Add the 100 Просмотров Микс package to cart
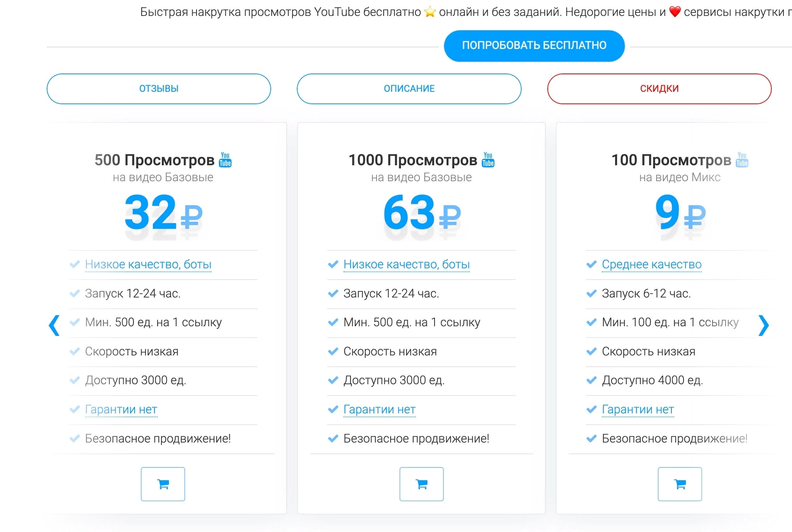 click(x=680, y=484)
